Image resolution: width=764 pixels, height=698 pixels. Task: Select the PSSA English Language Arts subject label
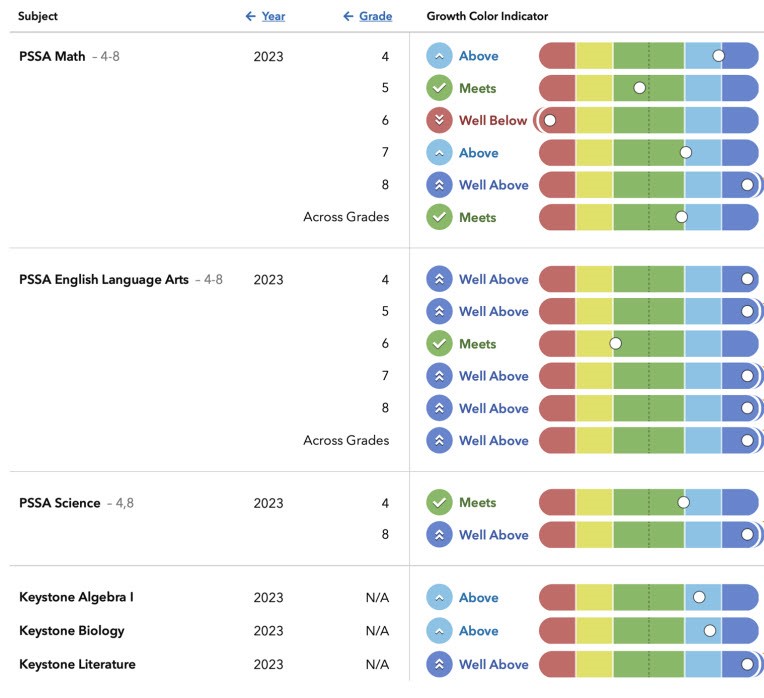pyautogui.click(x=104, y=280)
